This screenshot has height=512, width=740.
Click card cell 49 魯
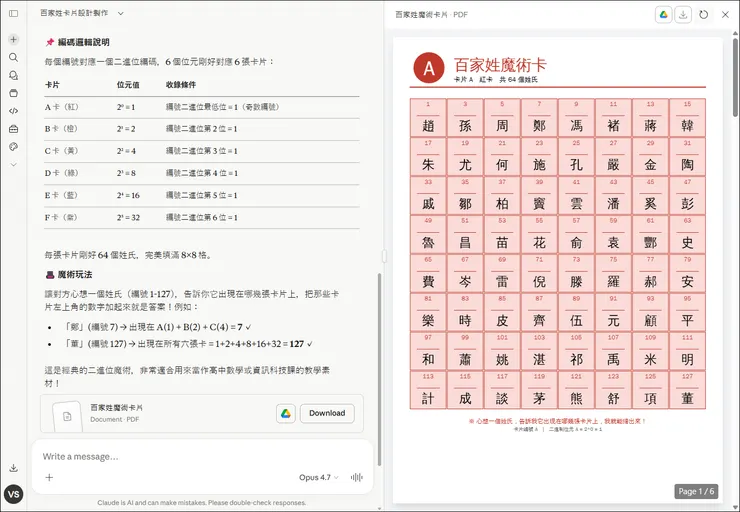428,235
